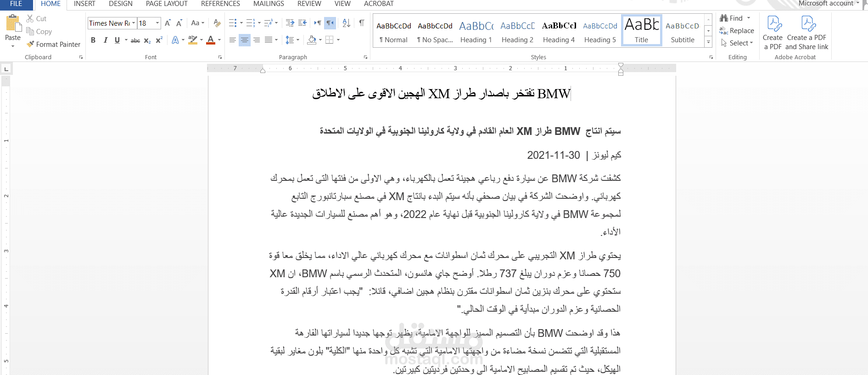The height and width of the screenshot is (375, 868).
Task: Apply the Subtitle style
Action: coord(683,31)
